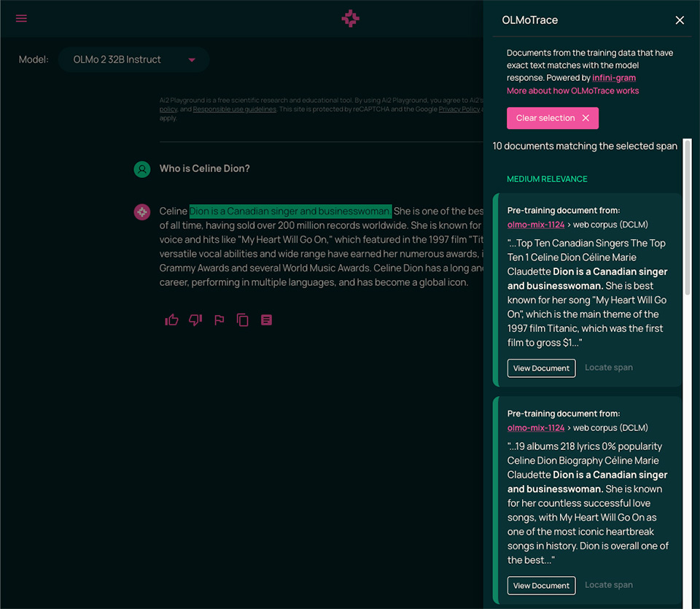Open More about how OLMoTrace works
This screenshot has height=609, width=700.
click(x=573, y=90)
